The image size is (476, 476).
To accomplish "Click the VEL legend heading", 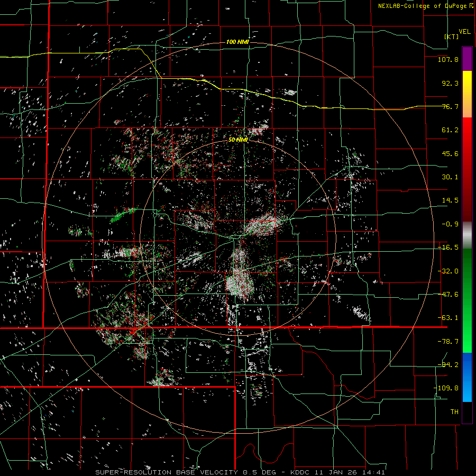I will click(464, 32).
